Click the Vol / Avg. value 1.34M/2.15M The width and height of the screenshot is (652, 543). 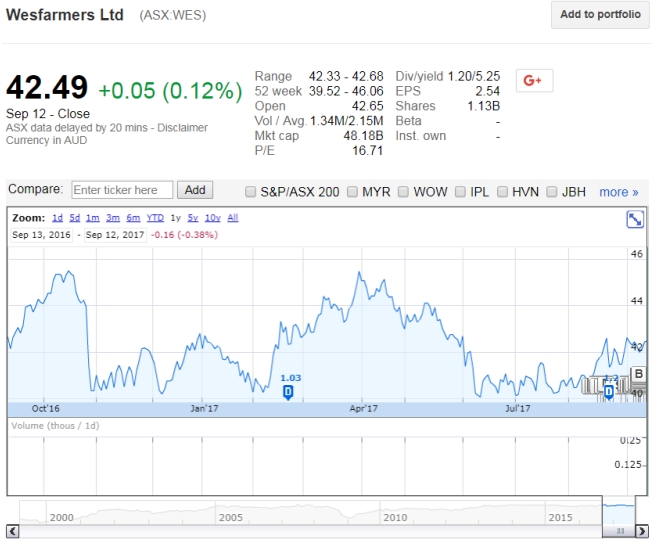pyautogui.click(x=346, y=121)
